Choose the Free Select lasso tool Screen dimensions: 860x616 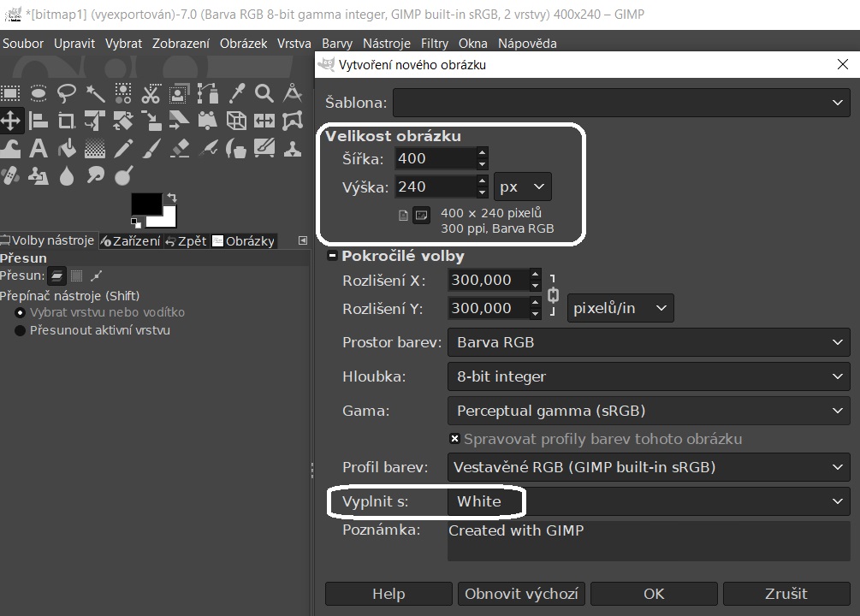point(67,94)
